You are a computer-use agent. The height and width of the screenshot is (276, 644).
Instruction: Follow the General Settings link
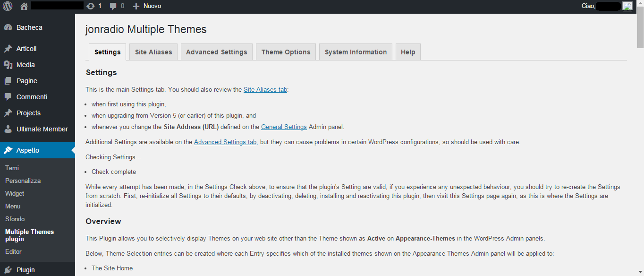(284, 127)
